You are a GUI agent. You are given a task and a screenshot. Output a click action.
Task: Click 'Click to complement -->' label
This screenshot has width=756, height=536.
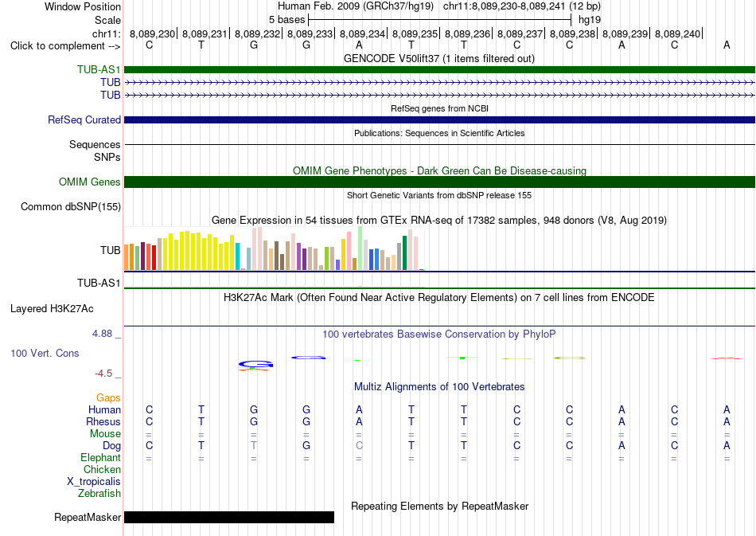(x=65, y=46)
